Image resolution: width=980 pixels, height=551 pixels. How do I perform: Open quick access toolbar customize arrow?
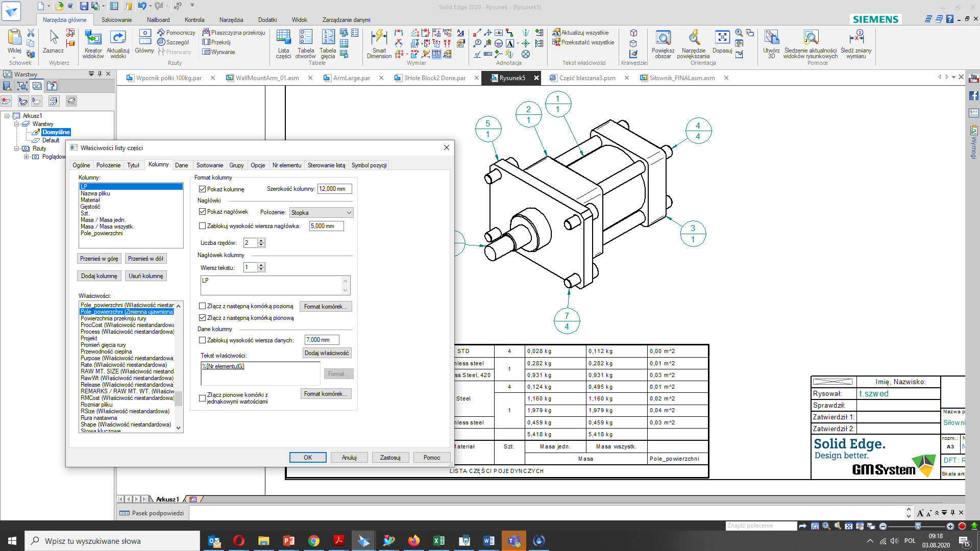[x=192, y=6]
